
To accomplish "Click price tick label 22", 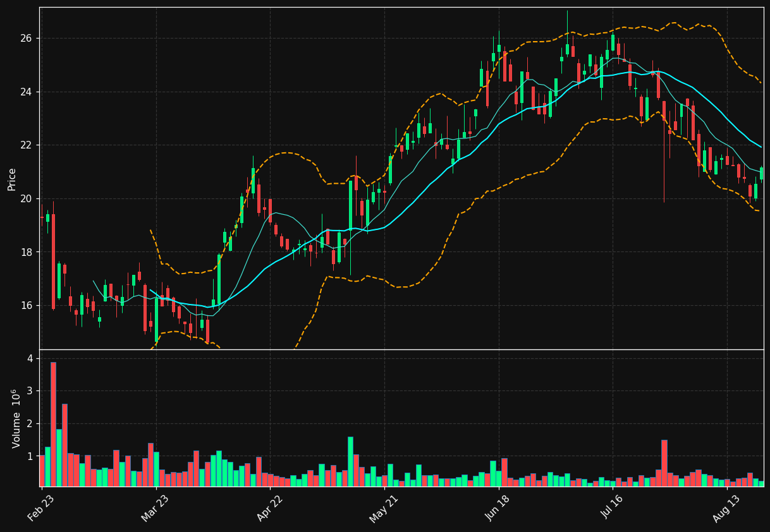I will [27, 145].
